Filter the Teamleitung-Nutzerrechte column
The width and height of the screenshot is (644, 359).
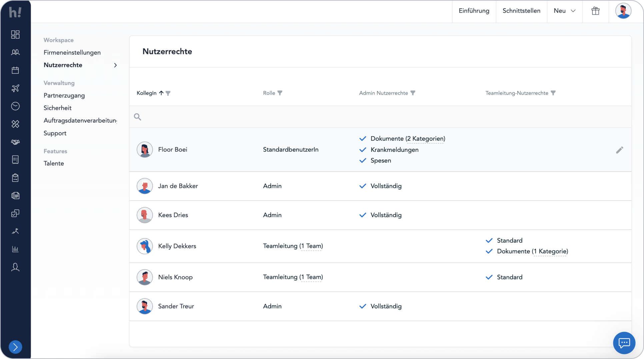click(x=553, y=93)
